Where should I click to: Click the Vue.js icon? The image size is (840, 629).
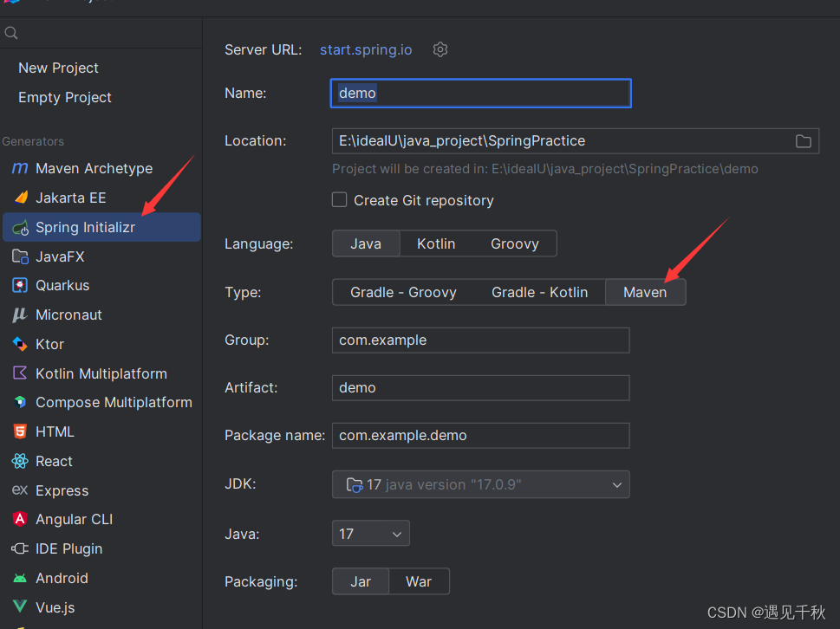point(20,606)
